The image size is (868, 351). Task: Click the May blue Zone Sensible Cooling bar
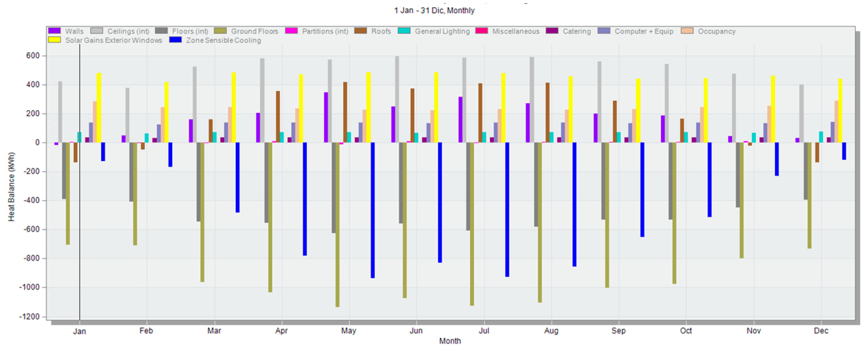[x=373, y=210]
